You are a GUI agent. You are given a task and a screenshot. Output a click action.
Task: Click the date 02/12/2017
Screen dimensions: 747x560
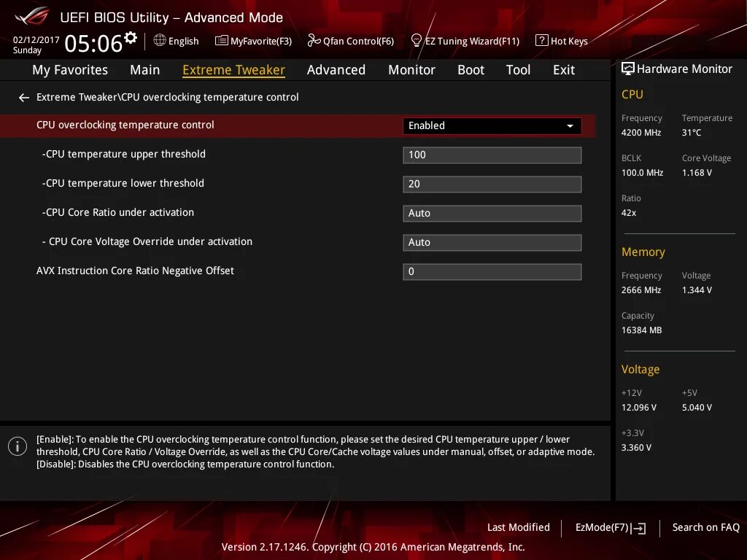(x=36, y=40)
